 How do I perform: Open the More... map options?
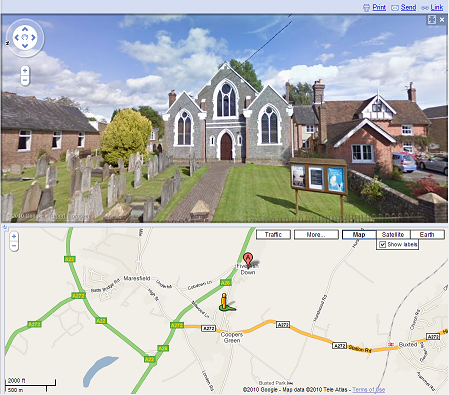point(316,235)
